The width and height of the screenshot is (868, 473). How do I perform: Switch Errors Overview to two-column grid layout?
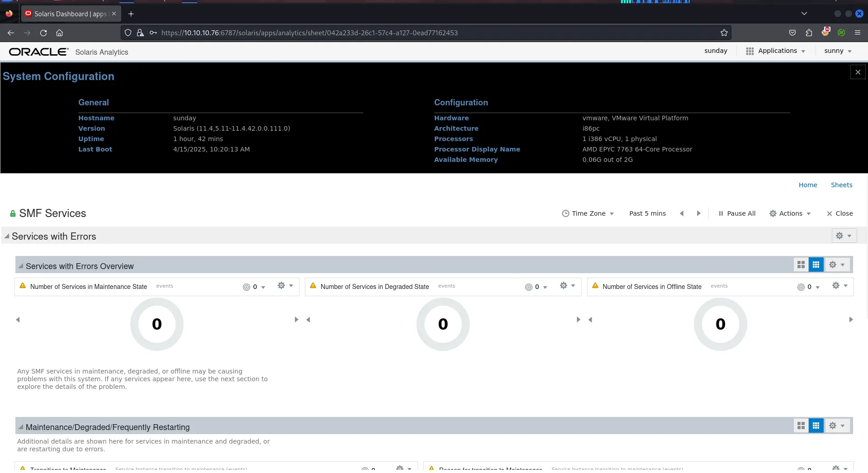click(801, 265)
